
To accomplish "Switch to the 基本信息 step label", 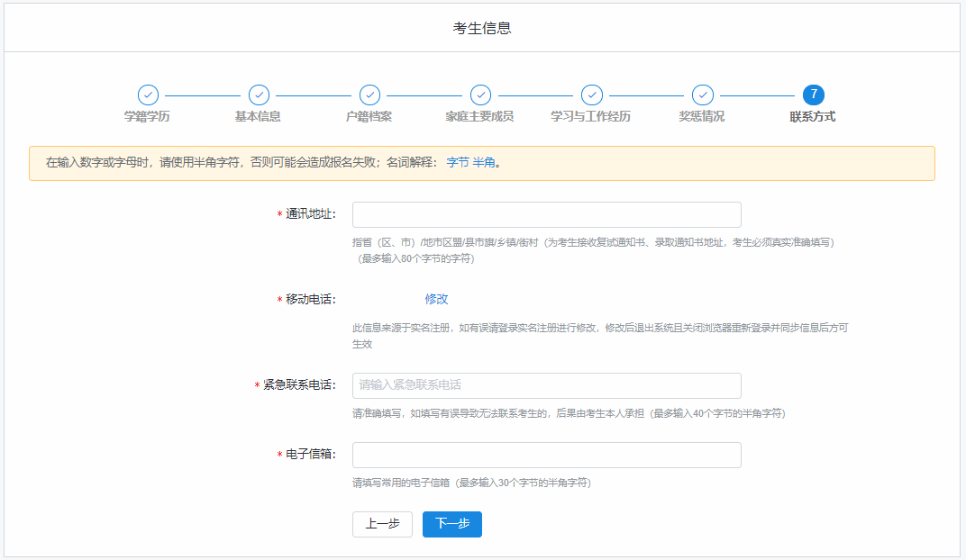I will 258,117.
